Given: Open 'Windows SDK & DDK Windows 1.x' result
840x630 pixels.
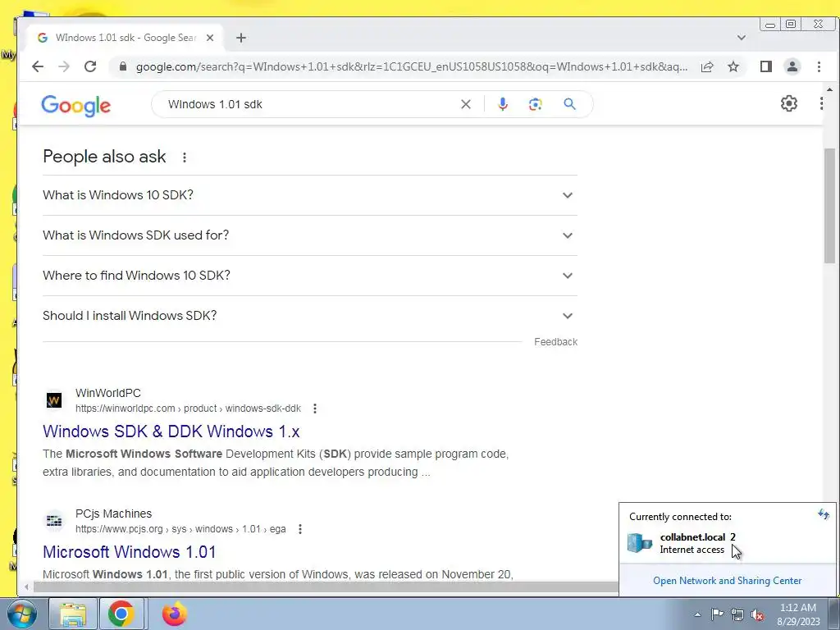Looking at the screenshot, I should click(171, 431).
